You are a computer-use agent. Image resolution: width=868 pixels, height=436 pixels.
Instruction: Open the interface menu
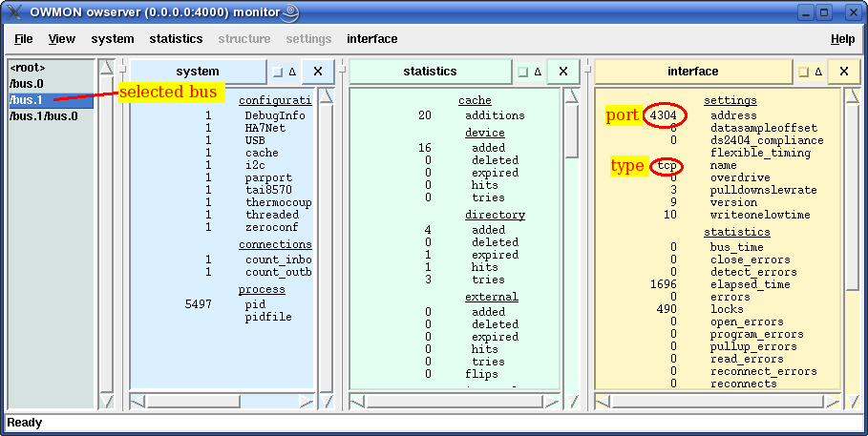click(x=372, y=39)
